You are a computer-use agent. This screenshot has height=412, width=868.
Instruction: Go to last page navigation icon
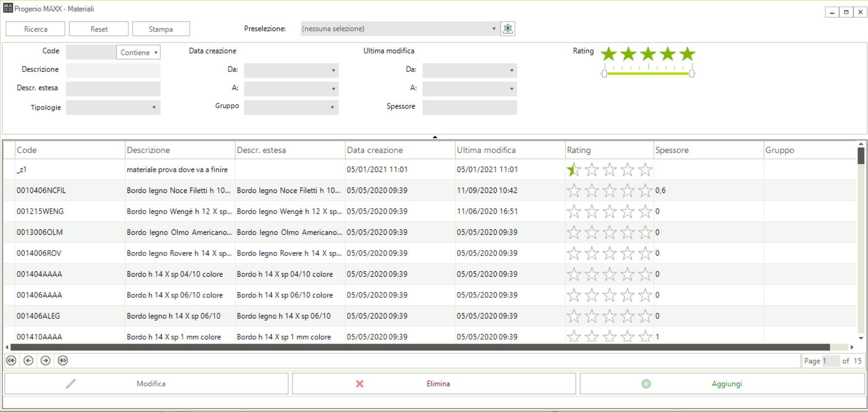(63, 361)
